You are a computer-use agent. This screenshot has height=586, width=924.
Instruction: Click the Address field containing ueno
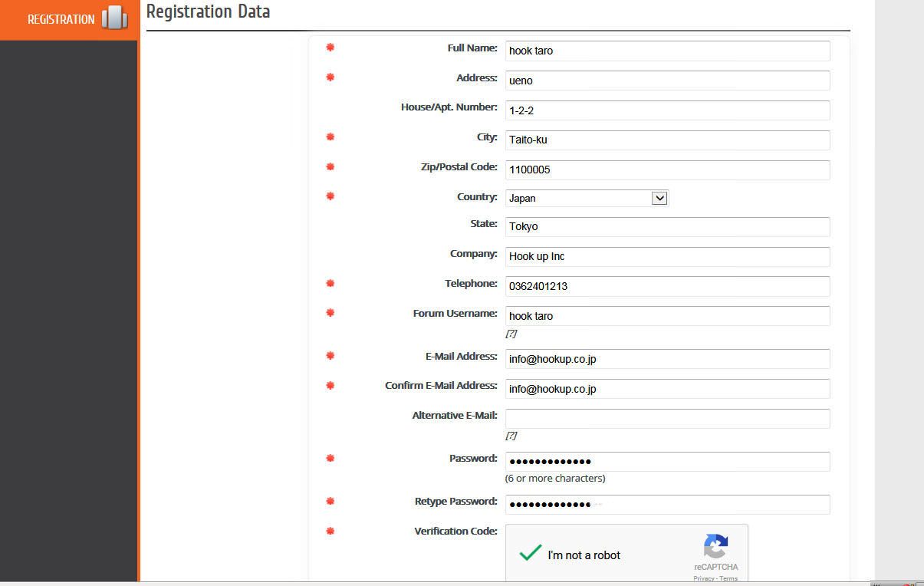point(667,81)
